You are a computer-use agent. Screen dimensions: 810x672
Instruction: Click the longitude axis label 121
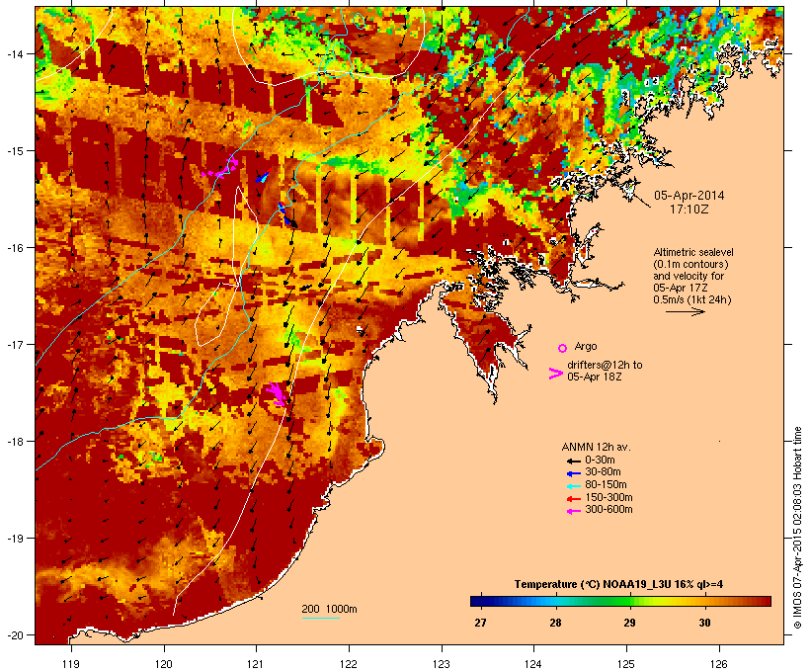(x=256, y=664)
